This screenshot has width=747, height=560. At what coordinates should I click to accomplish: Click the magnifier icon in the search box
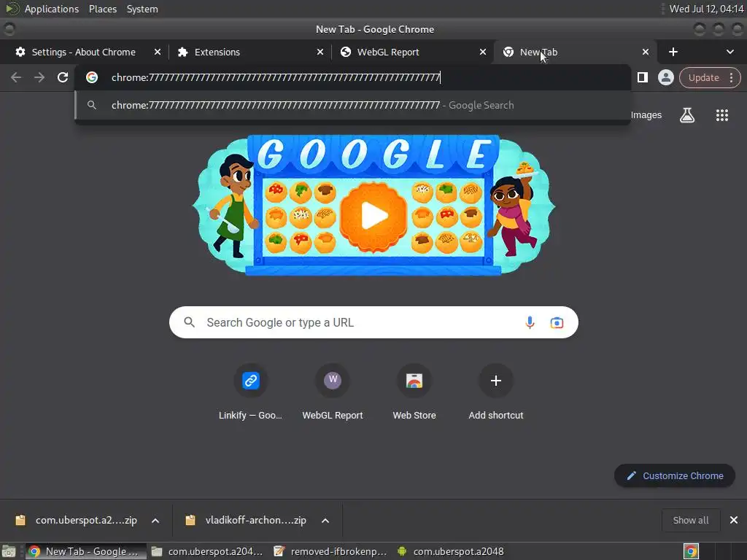[189, 322]
